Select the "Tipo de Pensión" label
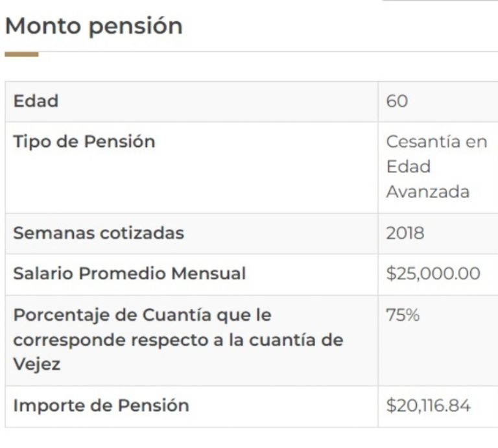The image size is (498, 448). click(84, 141)
